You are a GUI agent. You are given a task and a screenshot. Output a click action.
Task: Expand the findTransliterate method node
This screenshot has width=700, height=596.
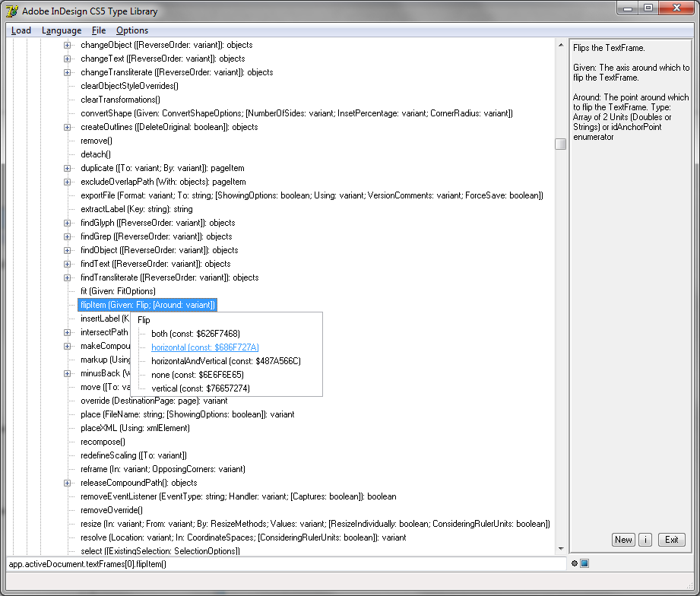(67, 277)
